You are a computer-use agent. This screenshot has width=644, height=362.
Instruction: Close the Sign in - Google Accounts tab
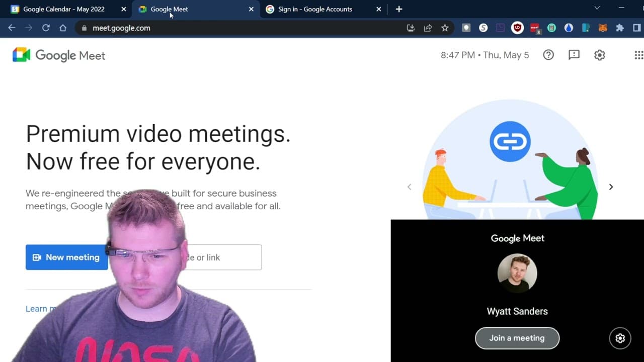379,9
